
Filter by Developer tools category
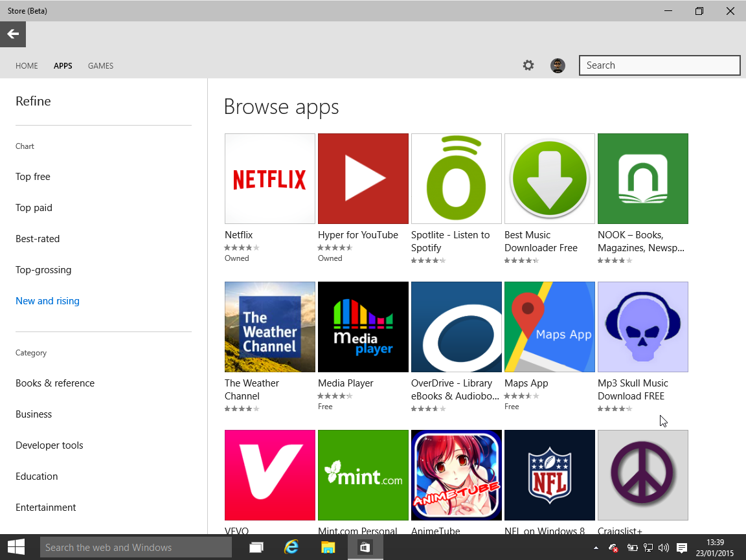point(49,445)
